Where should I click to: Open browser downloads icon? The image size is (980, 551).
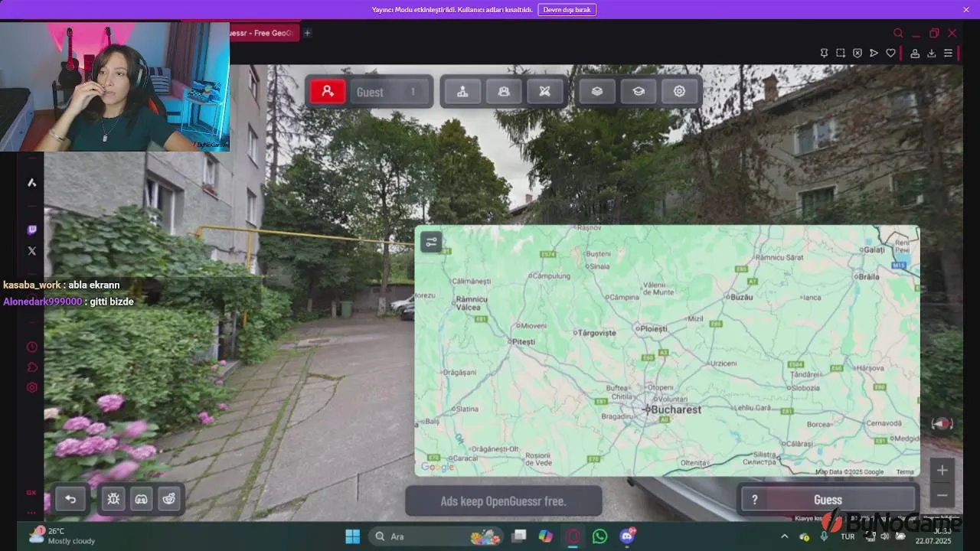(x=932, y=53)
